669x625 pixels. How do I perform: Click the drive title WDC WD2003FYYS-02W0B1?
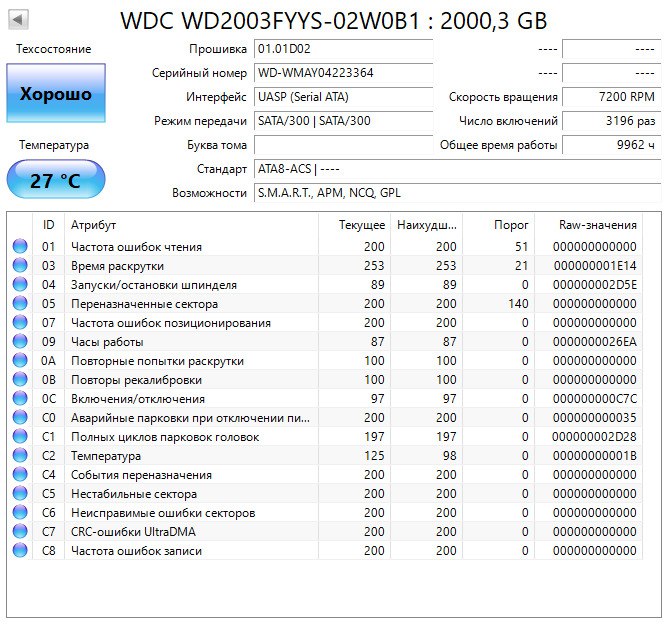[x=270, y=21]
